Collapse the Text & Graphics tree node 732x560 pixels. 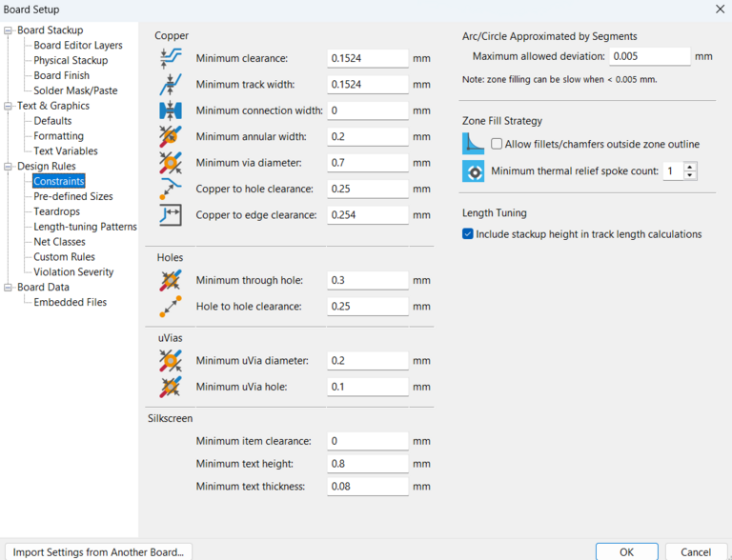click(x=9, y=106)
